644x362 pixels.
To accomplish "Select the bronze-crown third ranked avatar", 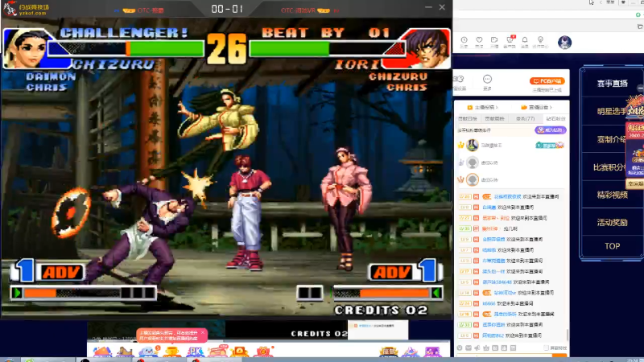I will click(473, 179).
